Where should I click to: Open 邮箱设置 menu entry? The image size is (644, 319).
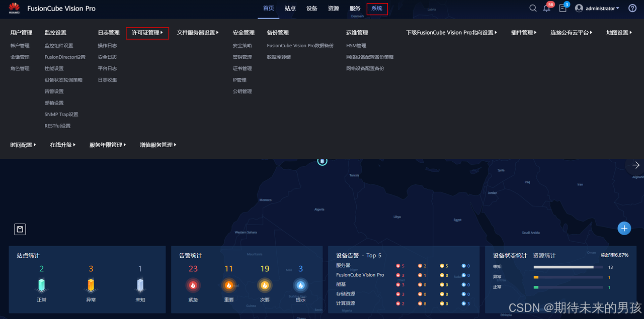click(54, 103)
